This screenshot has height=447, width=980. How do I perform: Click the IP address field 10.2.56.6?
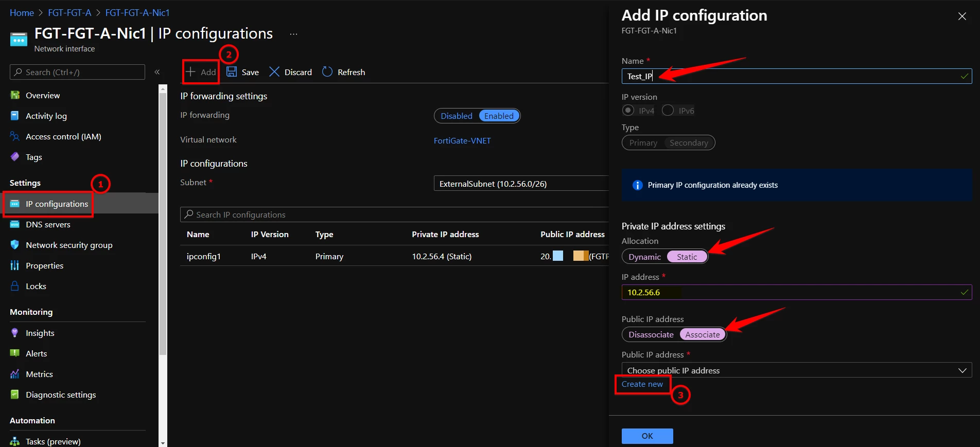pos(797,292)
